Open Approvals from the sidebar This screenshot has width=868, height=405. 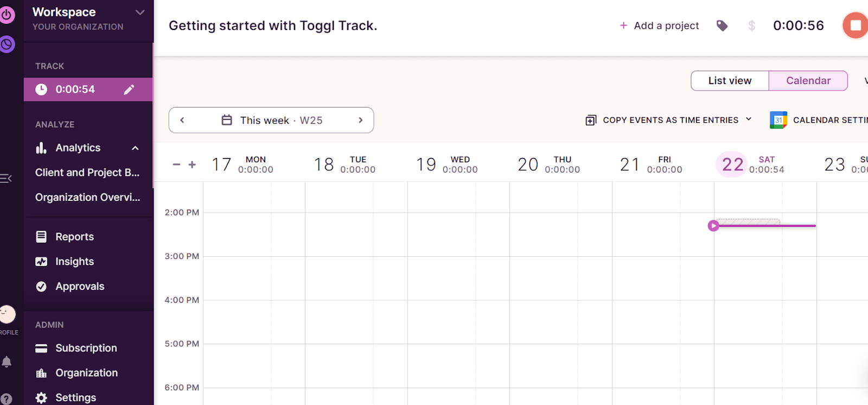click(x=80, y=286)
